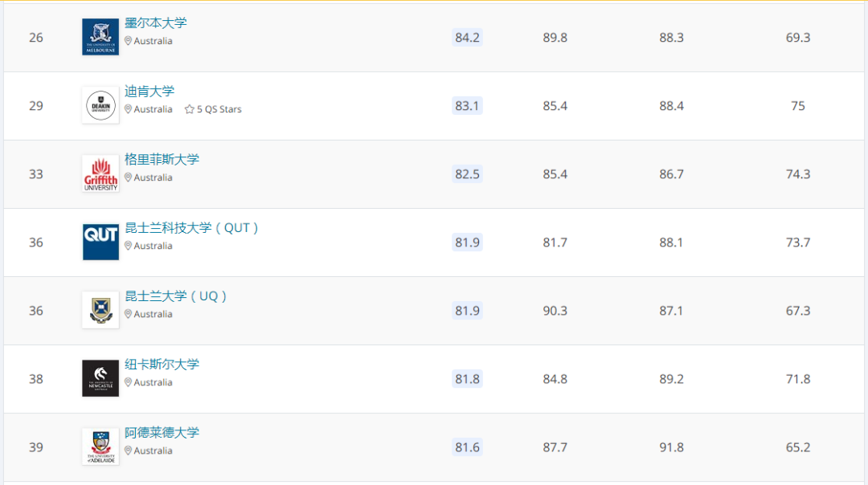Click the University of Queensland crest logo
868x485 pixels.
click(100, 310)
